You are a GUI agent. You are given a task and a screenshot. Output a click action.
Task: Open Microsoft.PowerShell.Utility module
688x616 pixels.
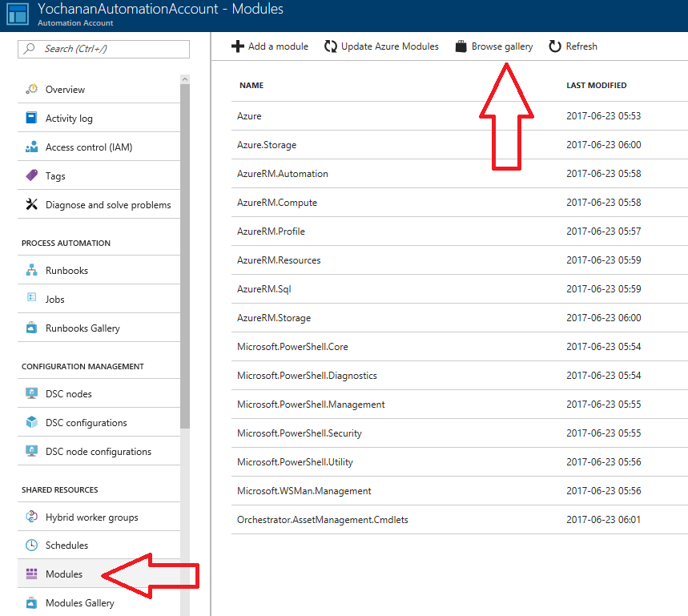click(460, 462)
